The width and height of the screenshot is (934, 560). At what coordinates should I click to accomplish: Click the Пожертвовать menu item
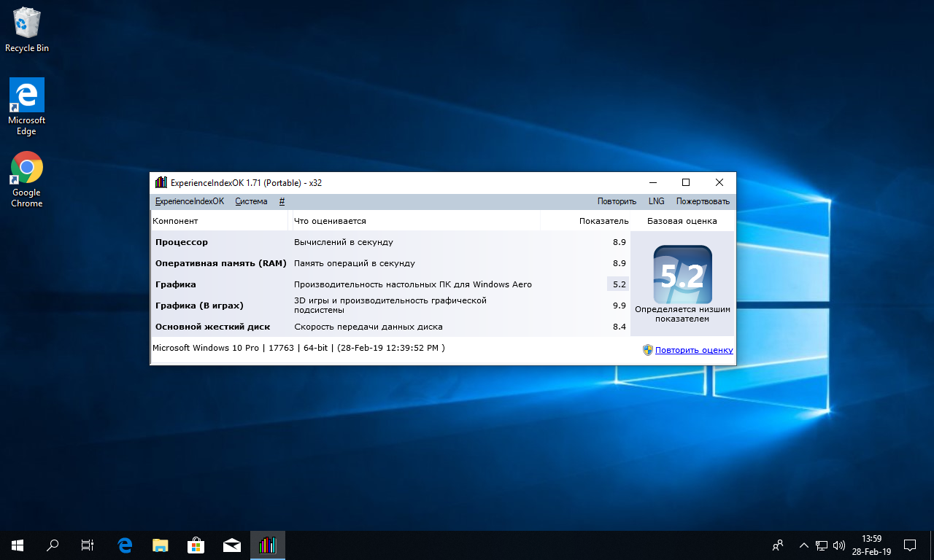[703, 201]
